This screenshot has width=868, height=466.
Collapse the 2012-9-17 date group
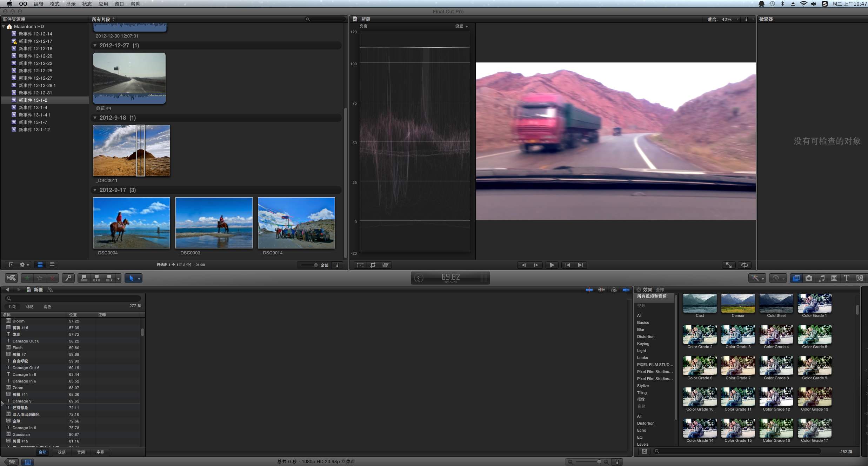pyautogui.click(x=95, y=190)
